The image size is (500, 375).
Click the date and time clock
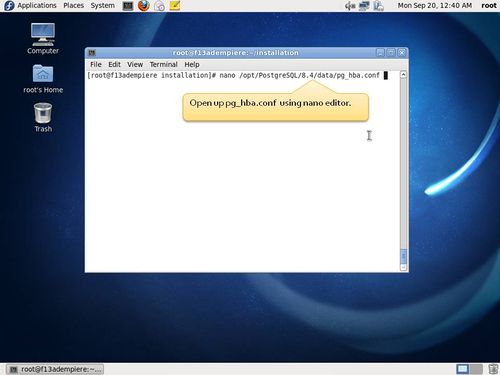(435, 5)
